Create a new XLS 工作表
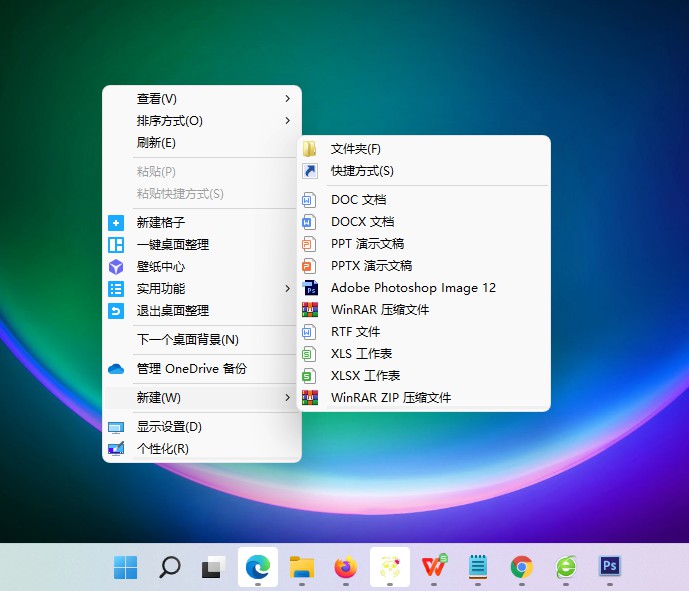 pyautogui.click(x=424, y=354)
